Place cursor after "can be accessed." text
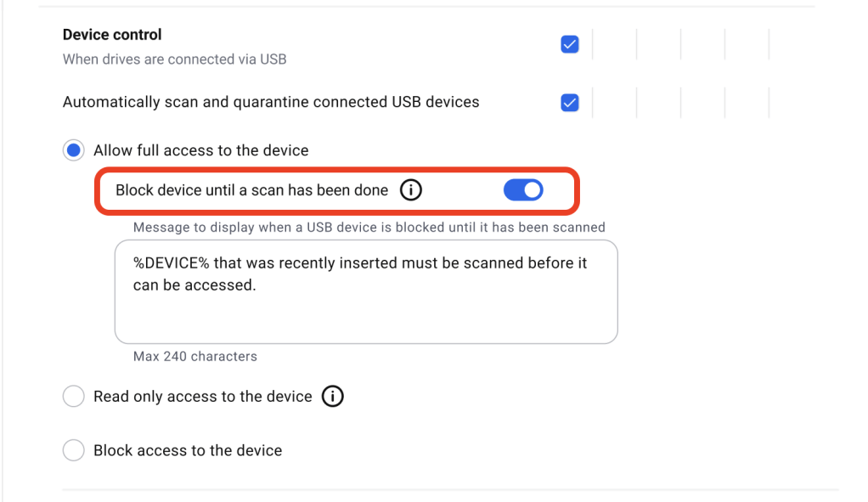 pyautogui.click(x=256, y=285)
